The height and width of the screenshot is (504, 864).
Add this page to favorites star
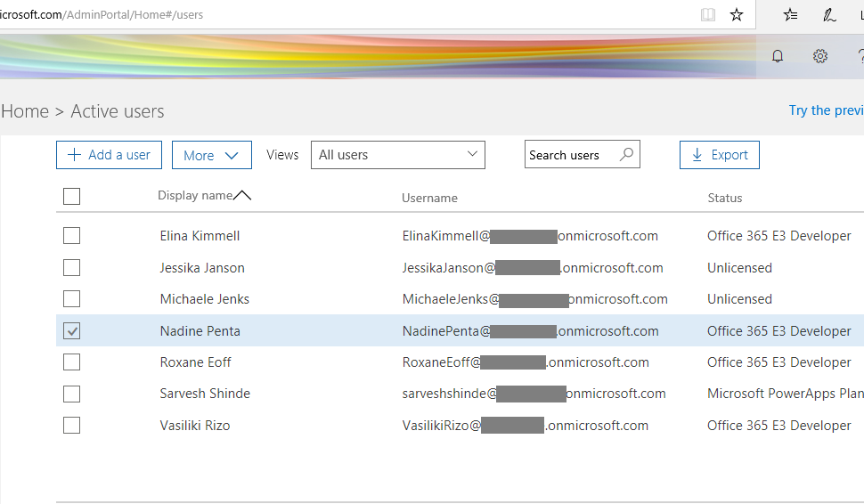click(x=737, y=15)
